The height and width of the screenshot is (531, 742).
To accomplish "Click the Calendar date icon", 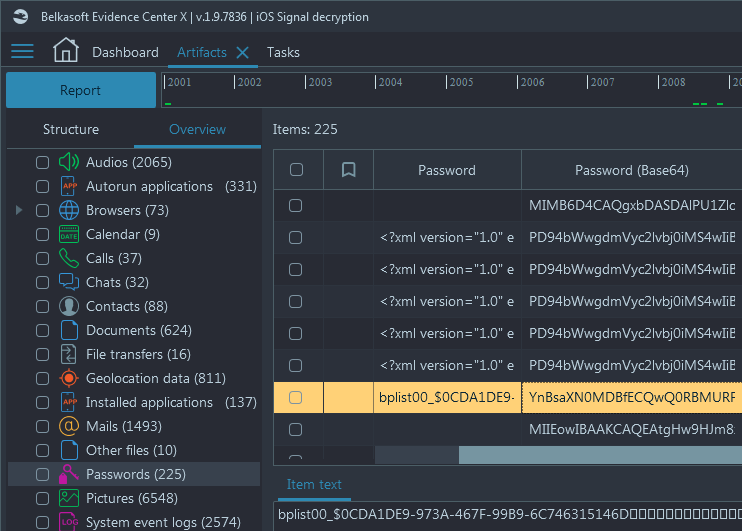I will click(69, 234).
